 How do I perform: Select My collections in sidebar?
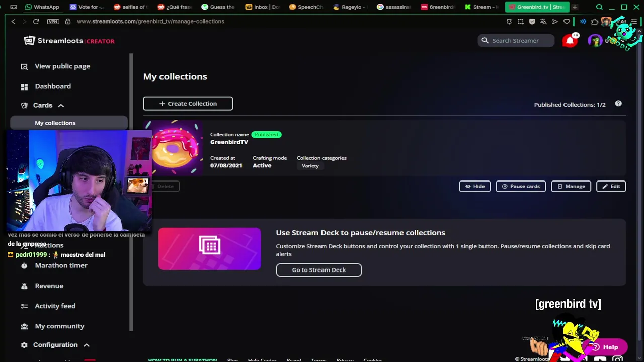click(x=69, y=123)
